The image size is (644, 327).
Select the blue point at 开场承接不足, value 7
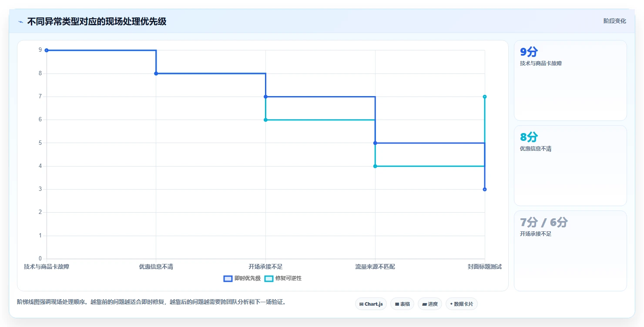(x=265, y=97)
